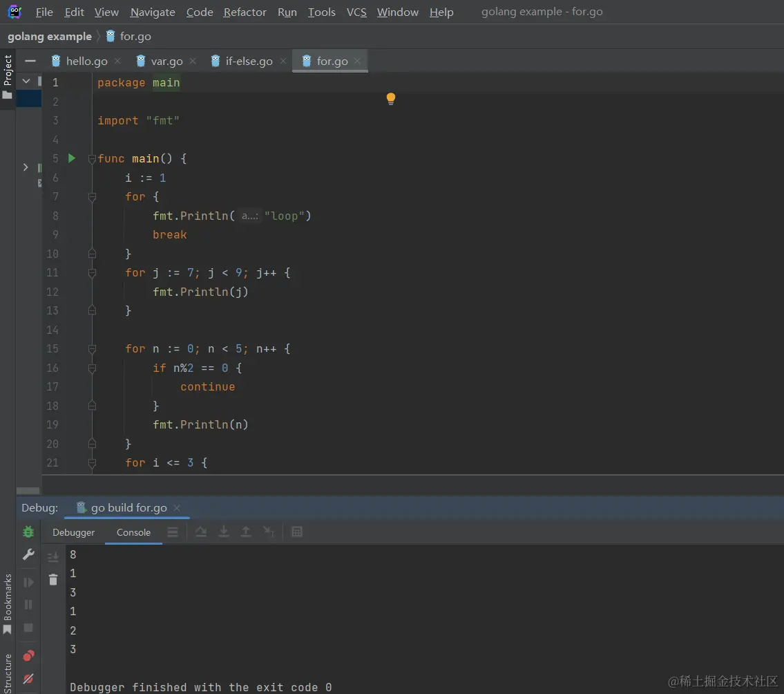Image resolution: width=784 pixels, height=694 pixels.
Task: Fold the if n%2 block at line 16
Action: 92,368
